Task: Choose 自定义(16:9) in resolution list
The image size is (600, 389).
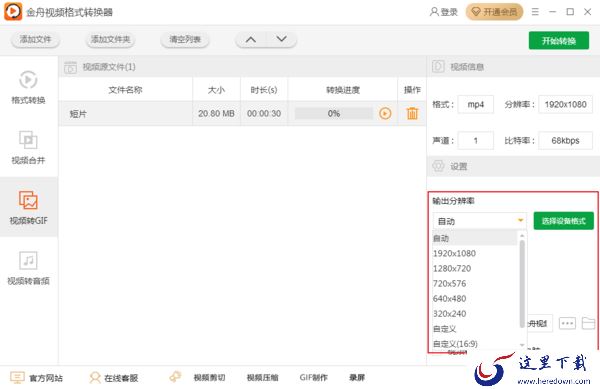Action: [x=475, y=343]
